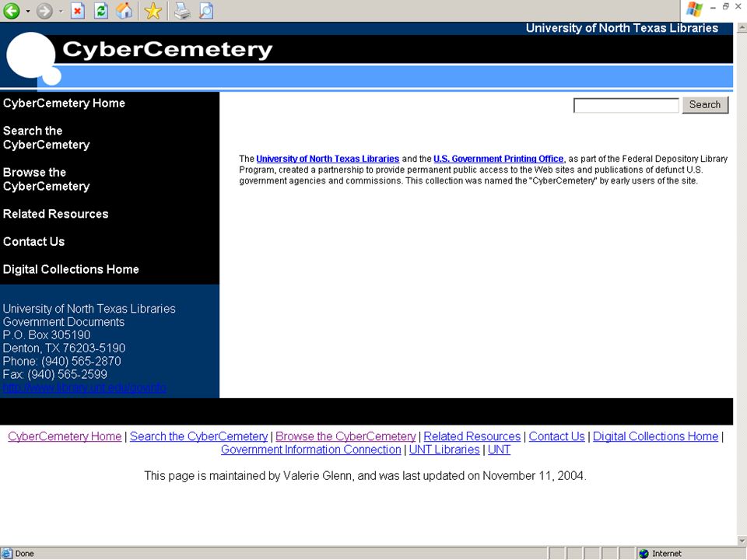Open the library.unt.edu/govinfo URL link
Image resolution: width=747 pixels, height=560 pixels.
click(x=84, y=387)
